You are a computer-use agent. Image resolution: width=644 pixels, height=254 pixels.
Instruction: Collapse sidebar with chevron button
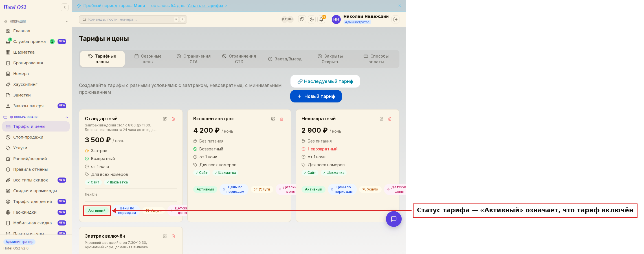pos(65,7)
